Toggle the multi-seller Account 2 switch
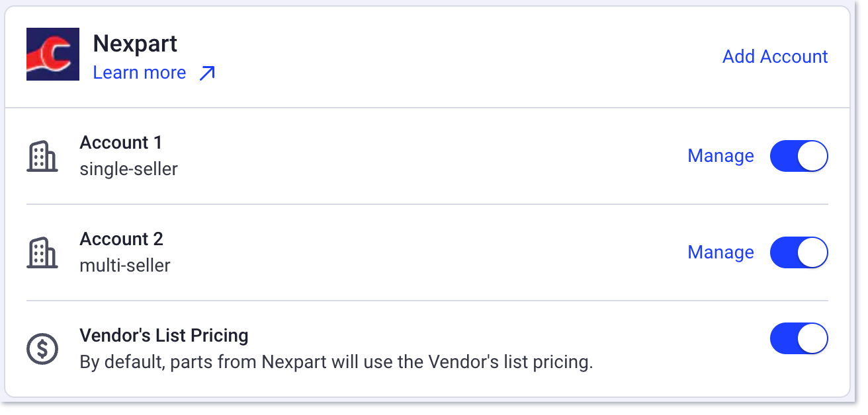The image size is (868, 415). 799,252
